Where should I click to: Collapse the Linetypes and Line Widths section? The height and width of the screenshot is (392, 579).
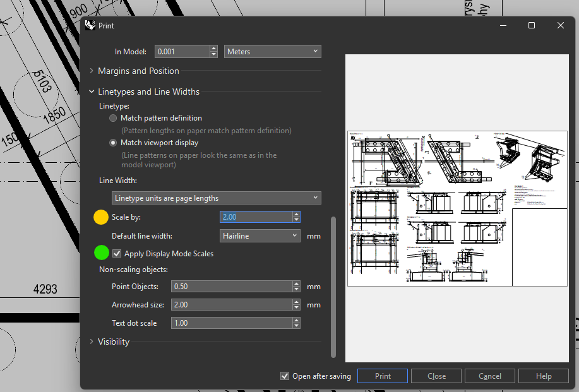(x=148, y=92)
